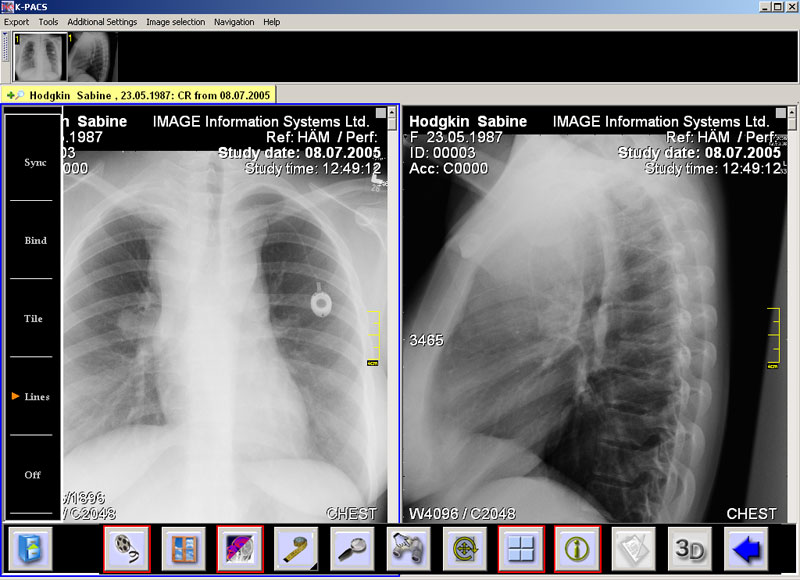Open the 3D view button
The width and height of the screenshot is (800, 580).
tap(690, 549)
